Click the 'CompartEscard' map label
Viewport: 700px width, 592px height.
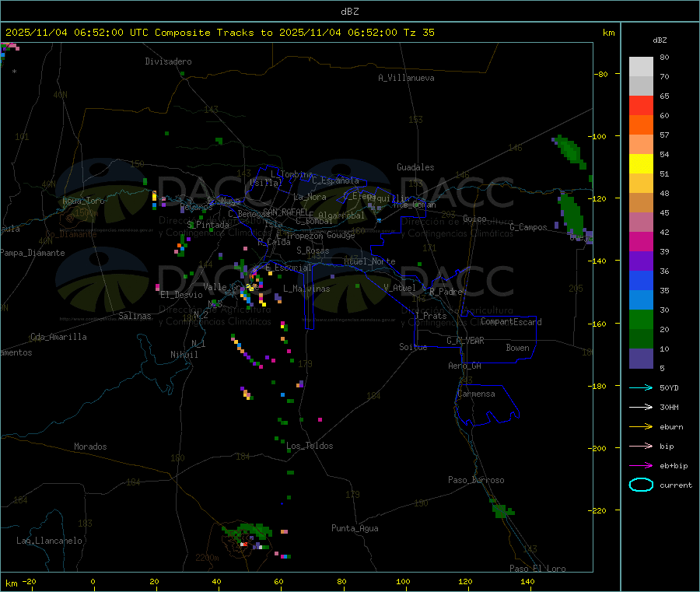(511, 322)
